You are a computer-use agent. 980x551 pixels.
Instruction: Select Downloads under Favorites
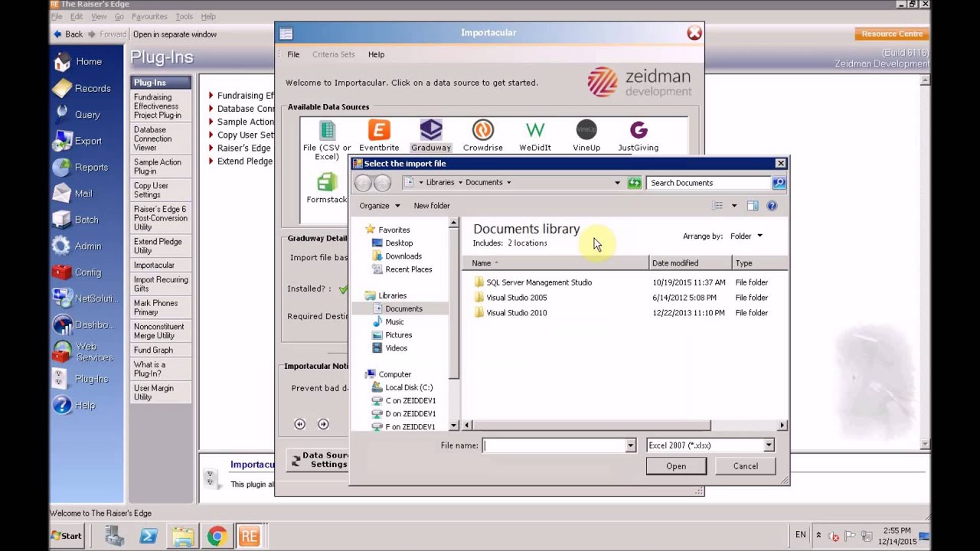[403, 256]
